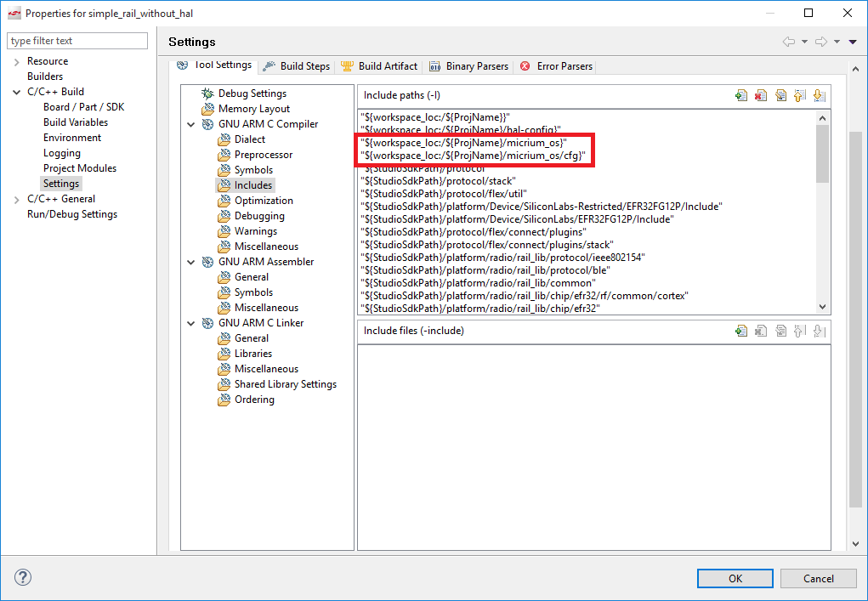Select Debug Settings in tool tree
This screenshot has width=868, height=601.
click(x=252, y=94)
